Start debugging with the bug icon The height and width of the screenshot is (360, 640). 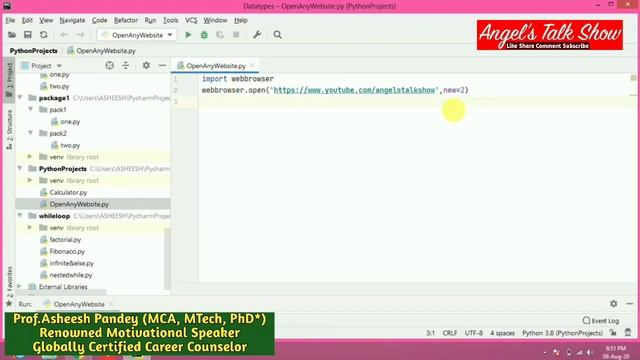[x=204, y=35]
